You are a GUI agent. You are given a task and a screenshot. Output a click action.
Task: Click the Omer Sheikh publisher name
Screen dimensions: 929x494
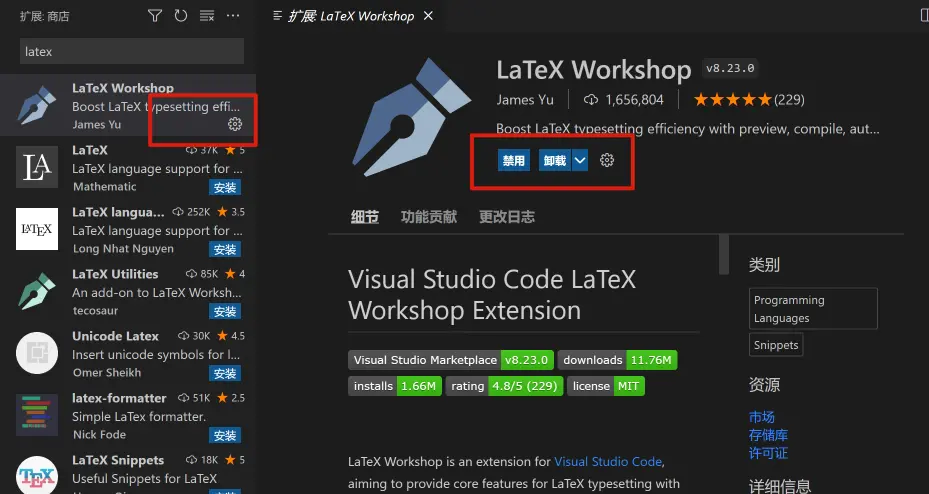[107, 373]
